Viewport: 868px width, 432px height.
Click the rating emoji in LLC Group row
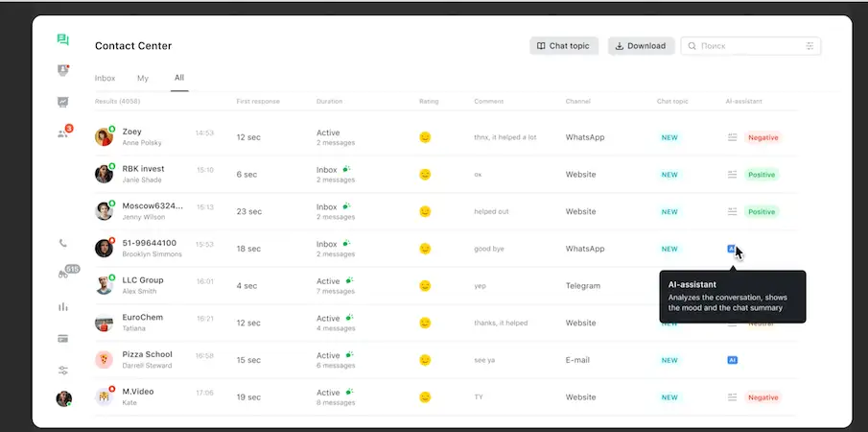click(425, 286)
